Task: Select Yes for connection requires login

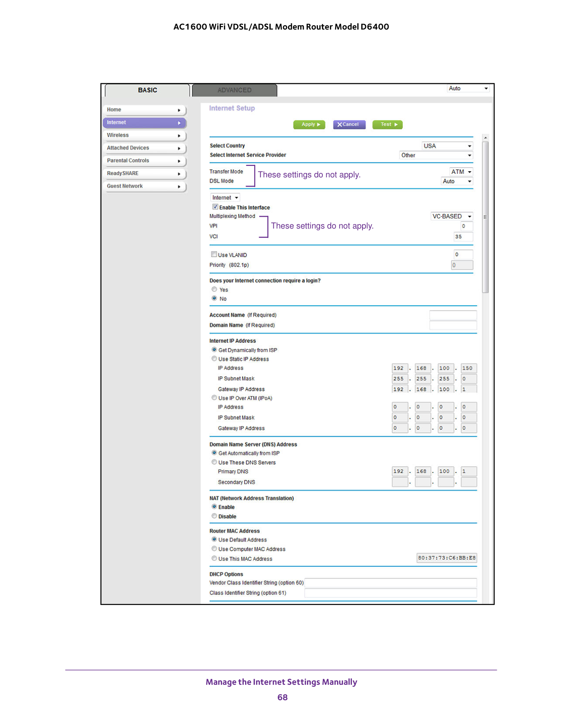Action: (214, 289)
